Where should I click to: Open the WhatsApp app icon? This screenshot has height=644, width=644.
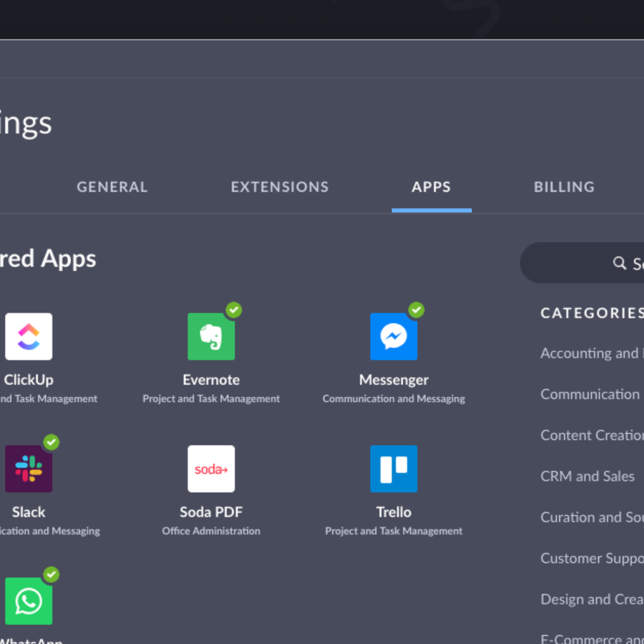click(29, 601)
